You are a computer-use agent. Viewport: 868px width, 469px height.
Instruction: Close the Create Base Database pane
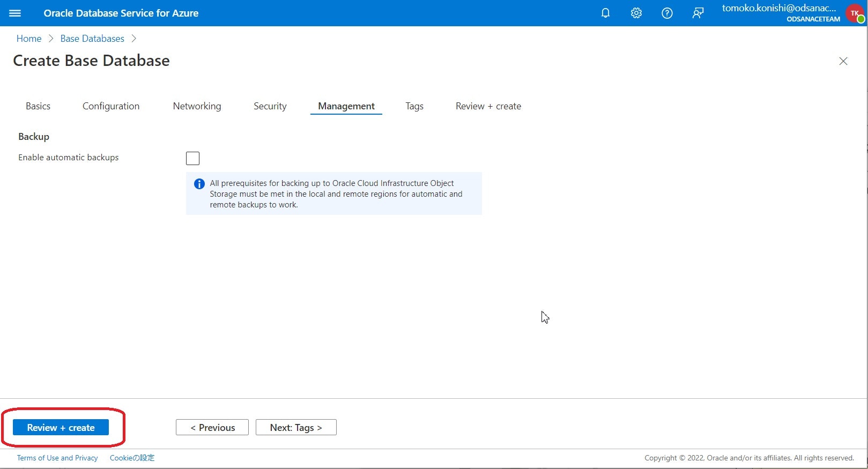pyautogui.click(x=843, y=61)
